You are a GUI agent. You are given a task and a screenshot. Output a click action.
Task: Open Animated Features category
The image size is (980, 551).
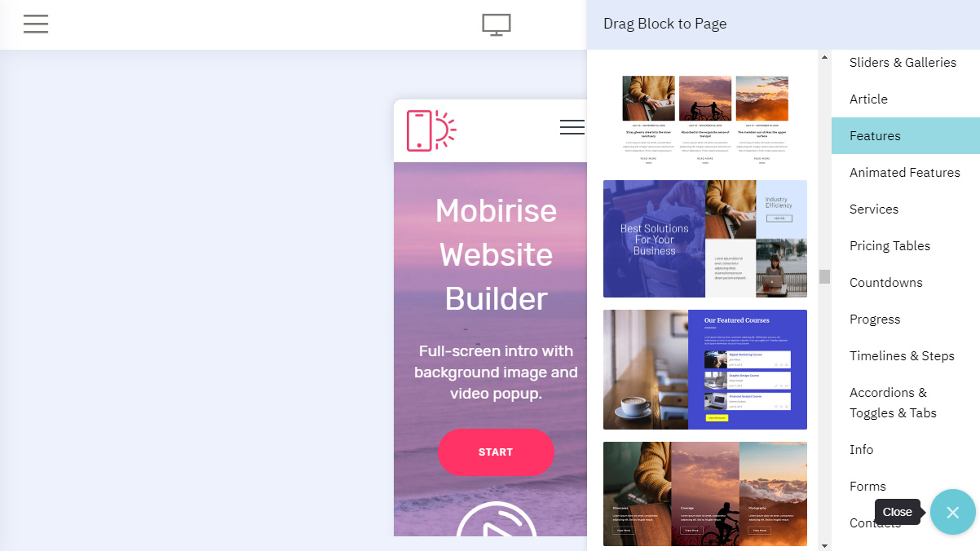[x=905, y=172]
